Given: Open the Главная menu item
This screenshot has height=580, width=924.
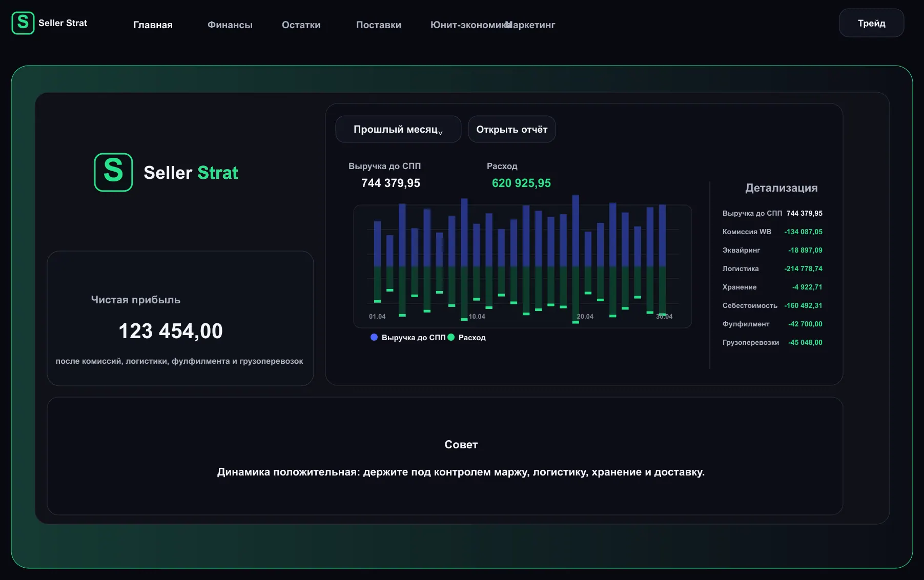Looking at the screenshot, I should 153,25.
